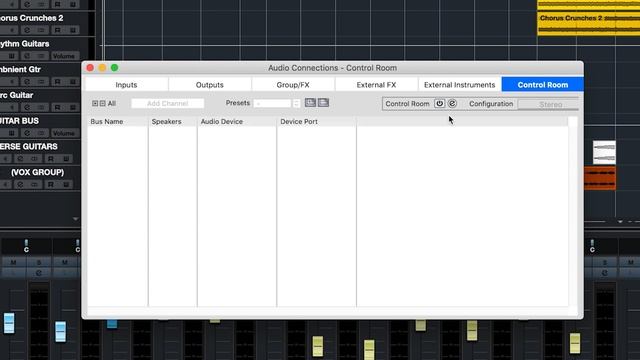This screenshot has width=640, height=360.
Task: Open the Volume parameter on GUITAR BUS track
Action: (x=64, y=133)
